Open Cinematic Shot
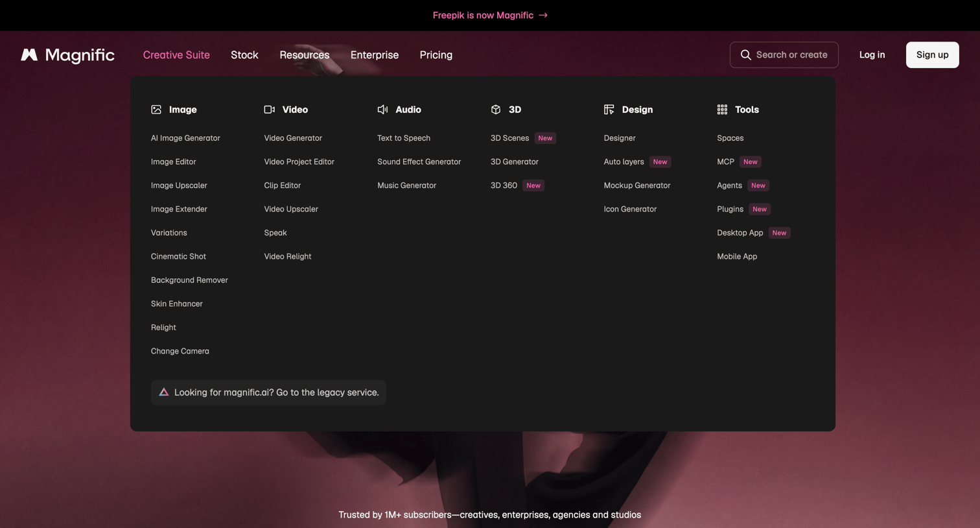The width and height of the screenshot is (980, 528). pyautogui.click(x=178, y=256)
